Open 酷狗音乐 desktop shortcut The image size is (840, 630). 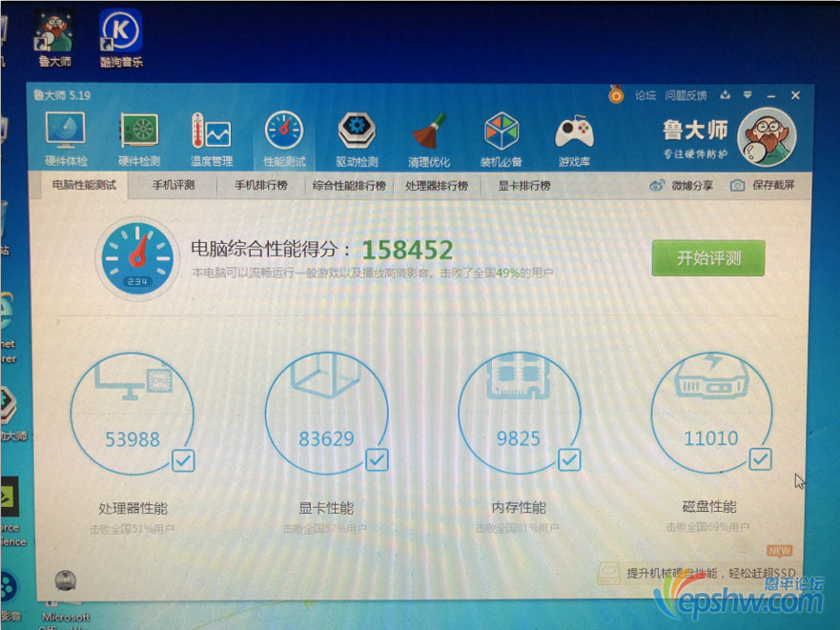[121, 38]
